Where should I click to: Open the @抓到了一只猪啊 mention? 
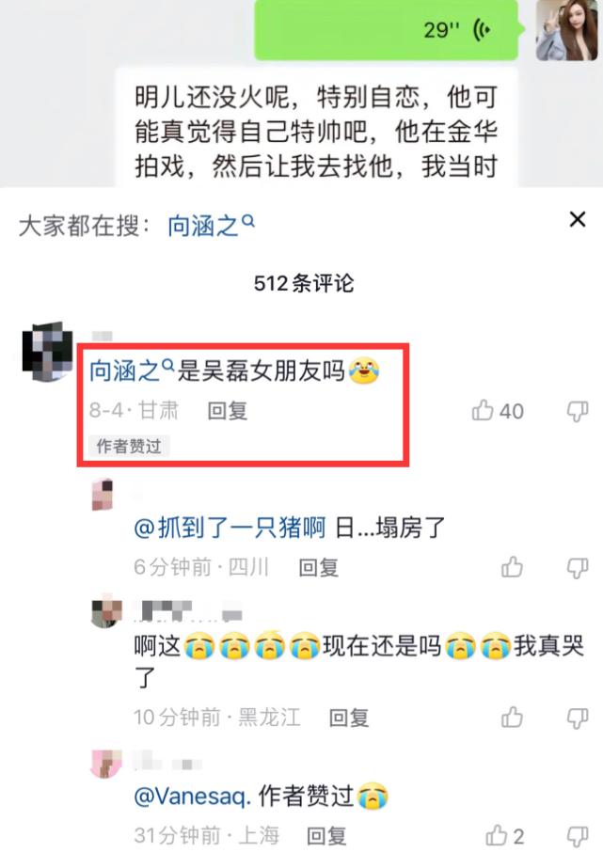pyautogui.click(x=230, y=528)
